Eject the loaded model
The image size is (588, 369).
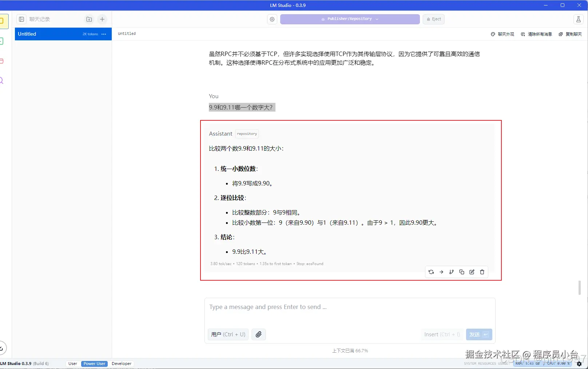point(433,19)
